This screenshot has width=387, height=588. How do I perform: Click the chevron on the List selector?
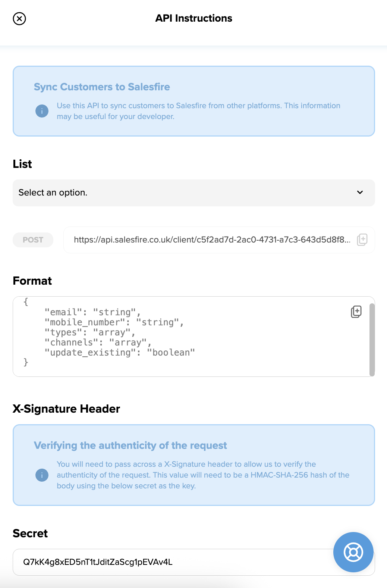point(360,193)
